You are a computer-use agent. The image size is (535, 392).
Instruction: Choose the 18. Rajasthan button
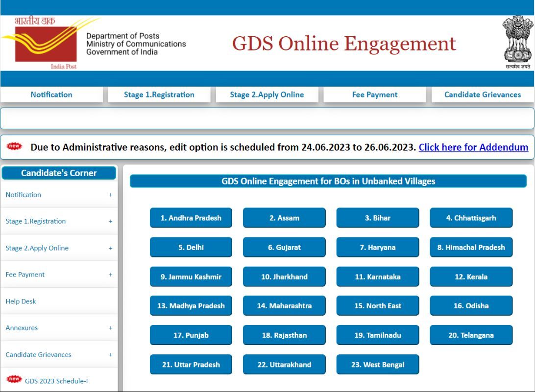[x=284, y=335]
